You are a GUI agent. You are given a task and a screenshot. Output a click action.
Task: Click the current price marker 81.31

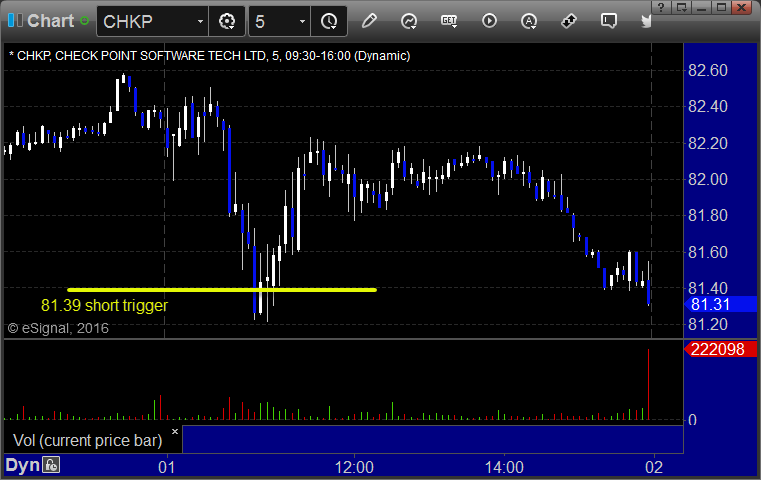click(721, 304)
